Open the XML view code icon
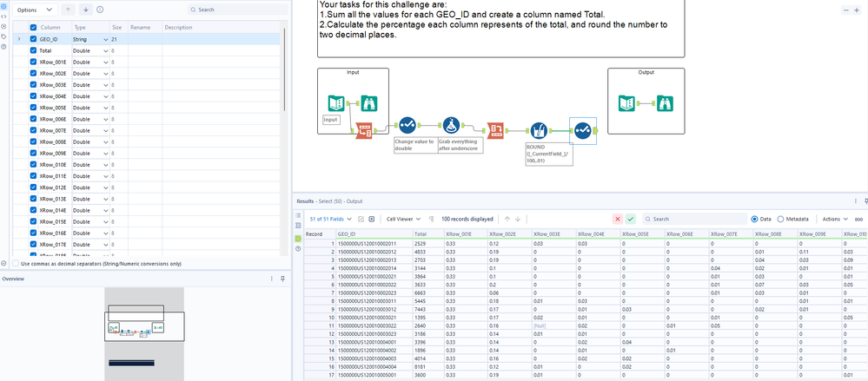The height and width of the screenshot is (381, 868). tap(3, 16)
